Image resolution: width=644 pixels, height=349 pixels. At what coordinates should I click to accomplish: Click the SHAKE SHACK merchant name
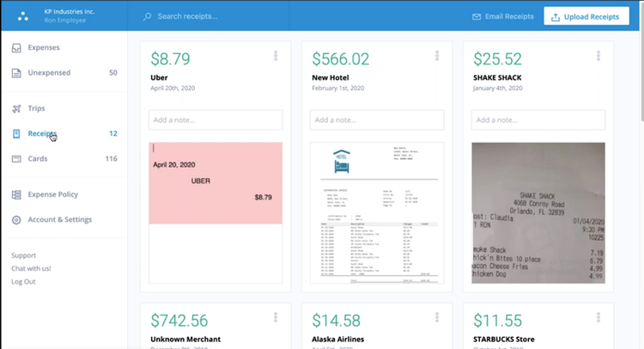[x=497, y=77]
